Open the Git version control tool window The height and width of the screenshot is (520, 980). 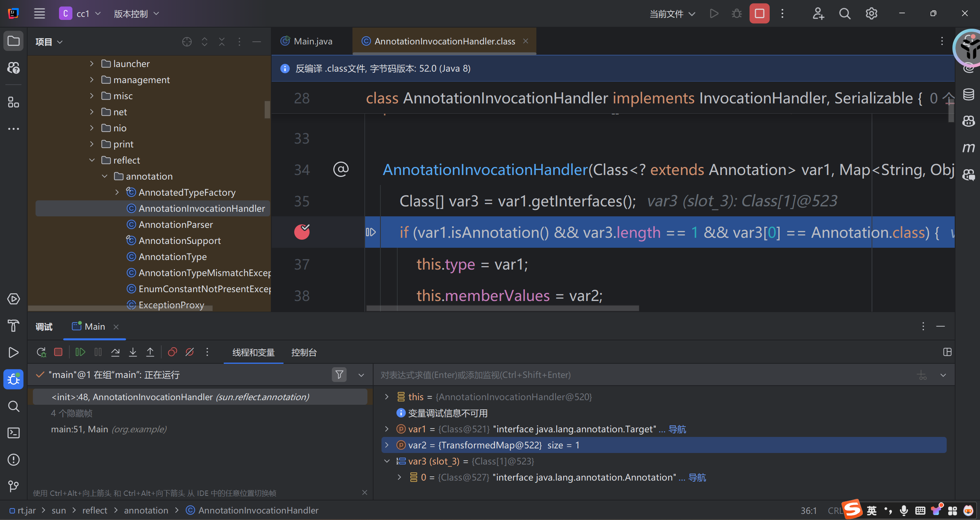[x=13, y=486]
